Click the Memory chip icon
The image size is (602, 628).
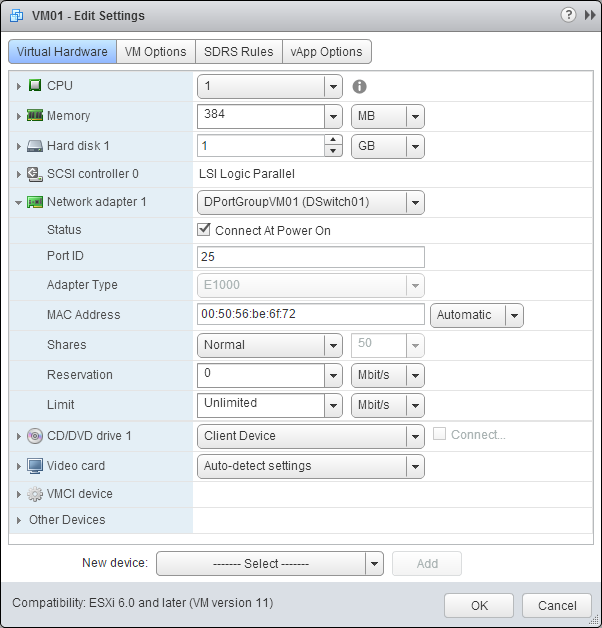click(x=35, y=116)
